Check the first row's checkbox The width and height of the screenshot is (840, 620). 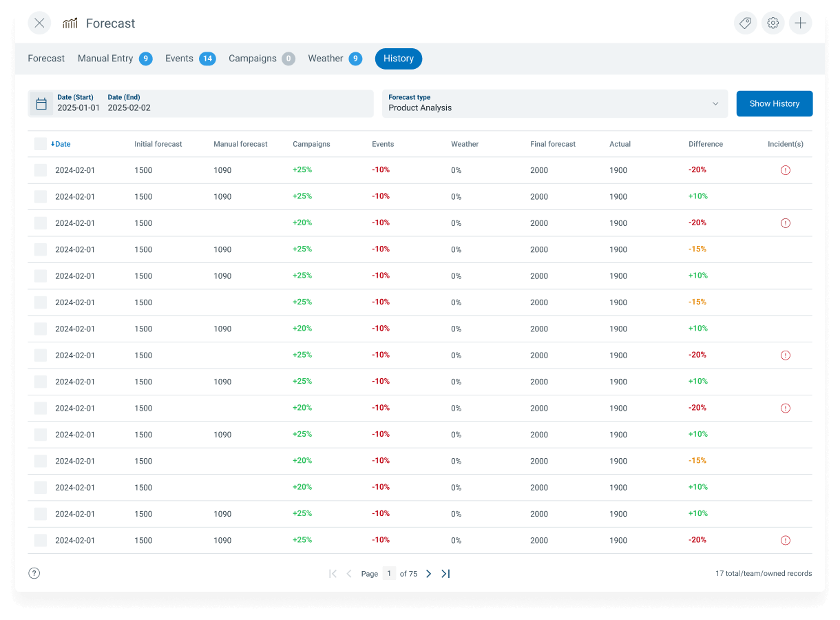41,170
